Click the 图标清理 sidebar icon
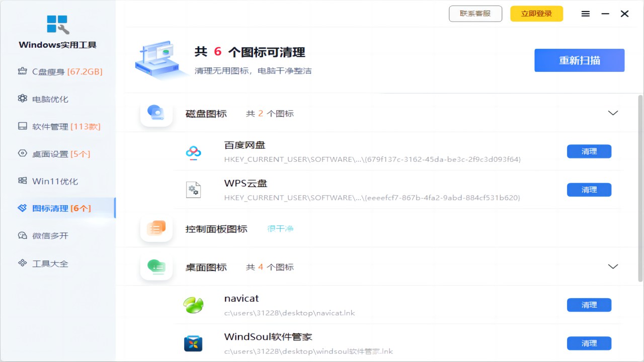Image resolution: width=644 pixels, height=362 pixels. pos(22,208)
